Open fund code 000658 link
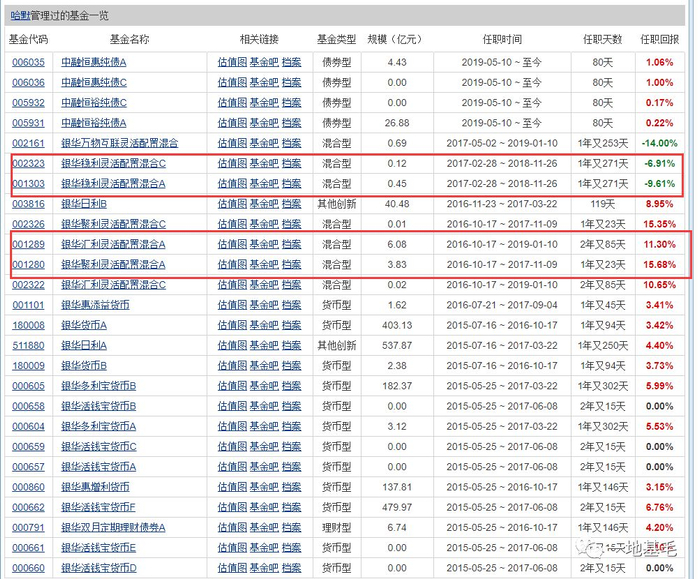Viewport: 700px width, 579px height. pyautogui.click(x=29, y=406)
